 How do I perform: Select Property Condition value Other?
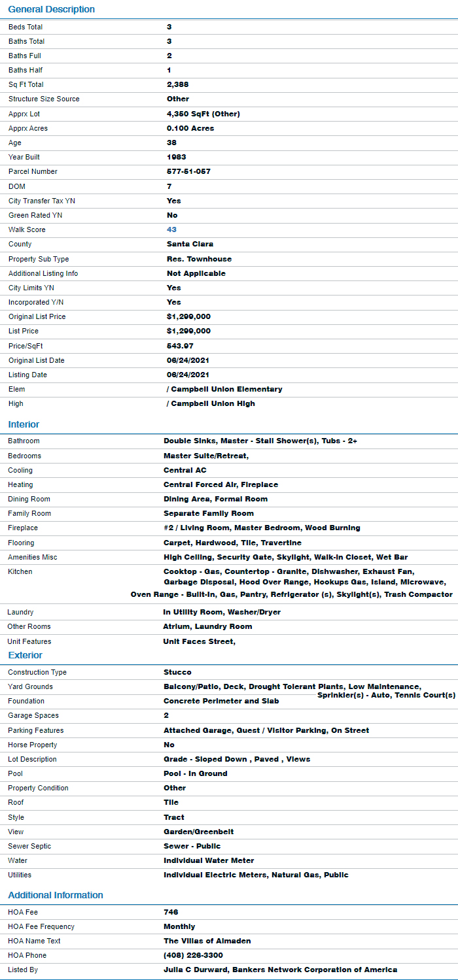175,788
